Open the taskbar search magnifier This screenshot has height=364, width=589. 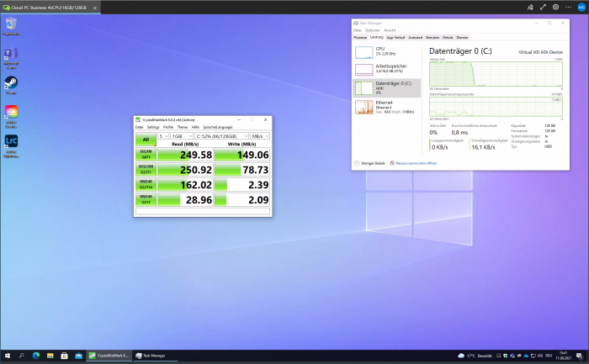[21, 356]
